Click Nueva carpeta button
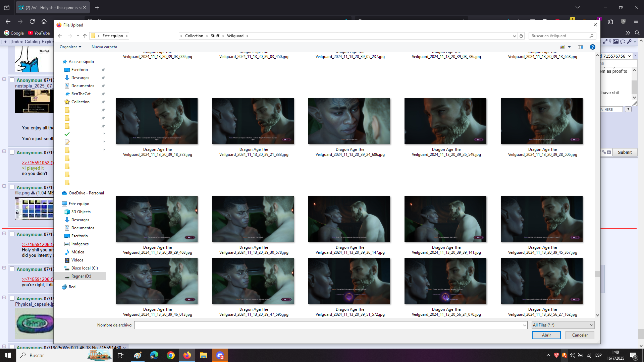The image size is (644, 362). (x=104, y=47)
